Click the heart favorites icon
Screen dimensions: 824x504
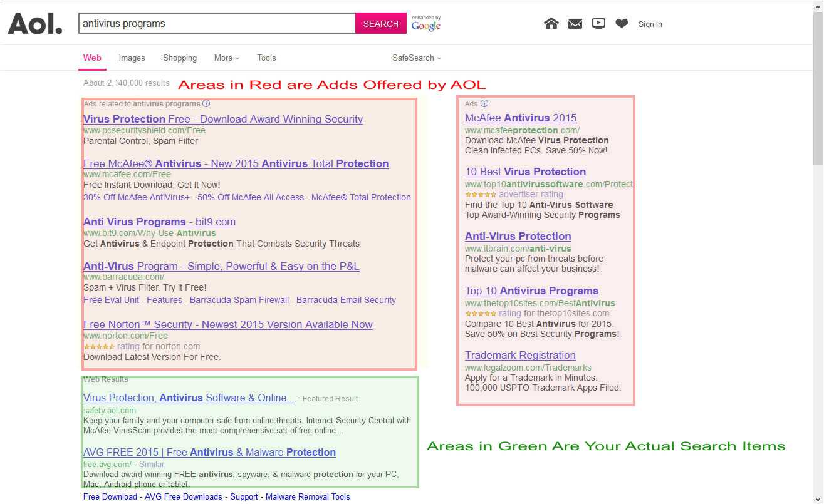pyautogui.click(x=622, y=24)
